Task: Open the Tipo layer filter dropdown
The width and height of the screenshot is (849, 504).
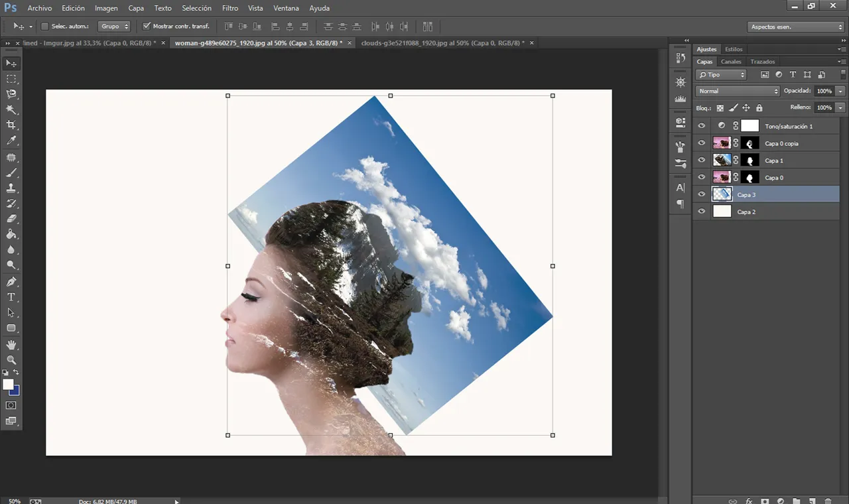Action: point(721,75)
